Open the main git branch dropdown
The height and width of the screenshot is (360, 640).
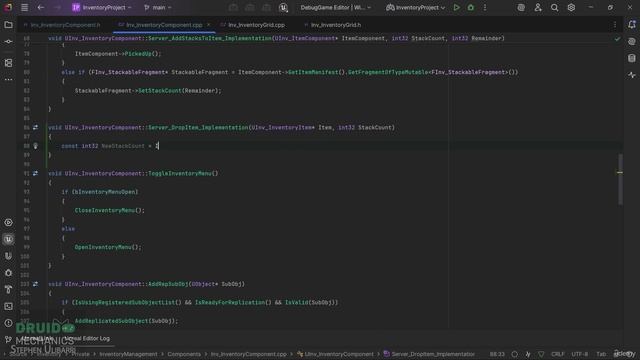click(158, 7)
